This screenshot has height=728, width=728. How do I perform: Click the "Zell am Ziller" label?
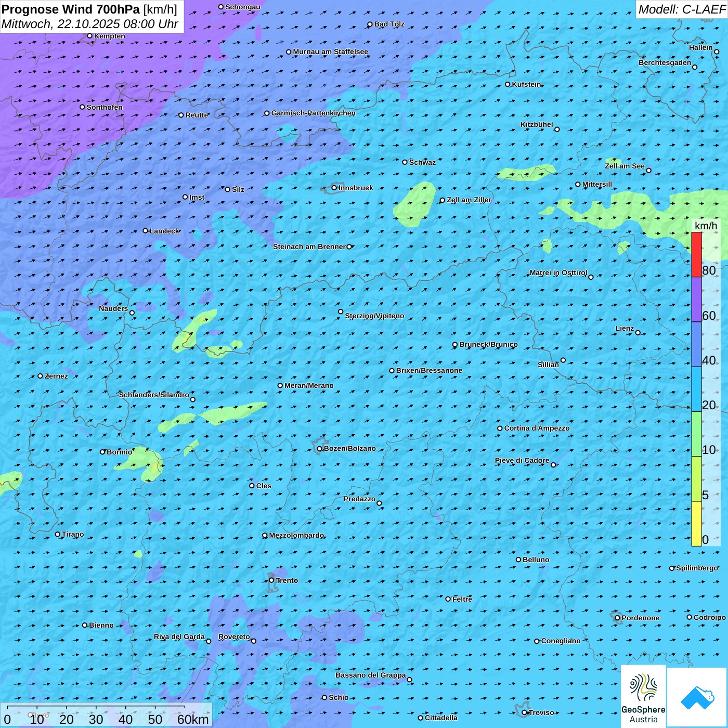tap(469, 200)
